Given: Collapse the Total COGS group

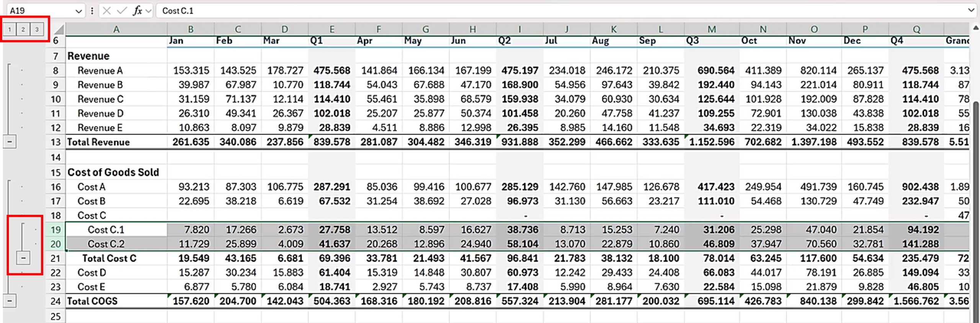Looking at the screenshot, I should point(10,301).
